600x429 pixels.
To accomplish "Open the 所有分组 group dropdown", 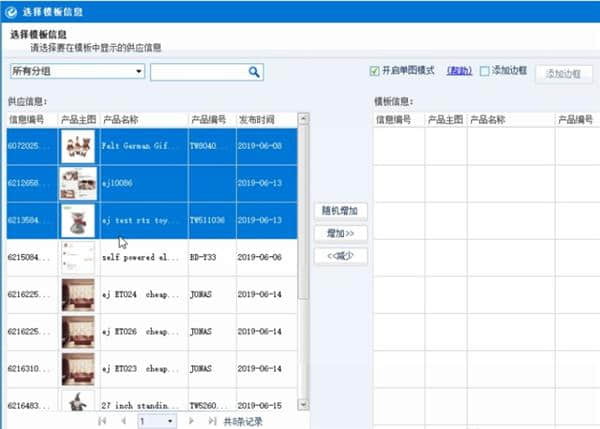I will pos(77,71).
